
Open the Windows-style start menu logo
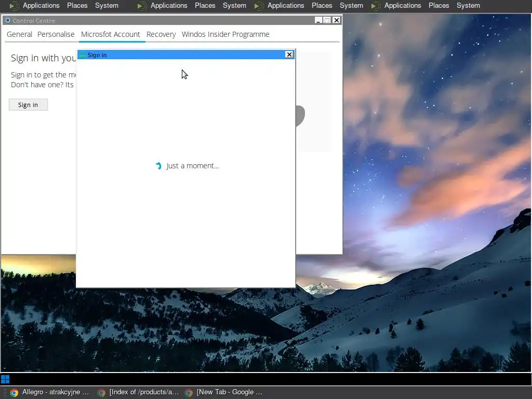(x=5, y=379)
